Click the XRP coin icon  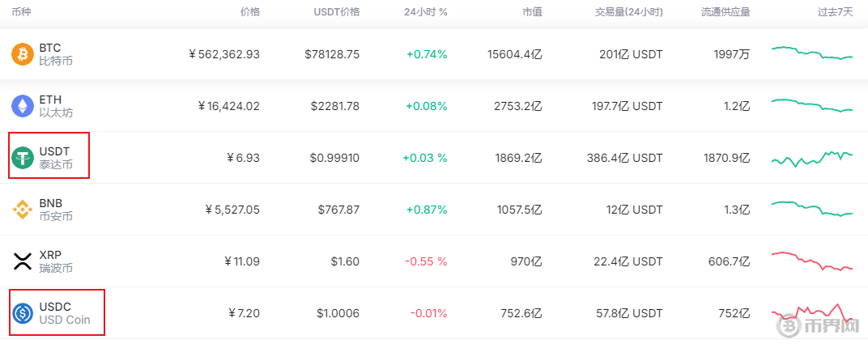pos(22,261)
